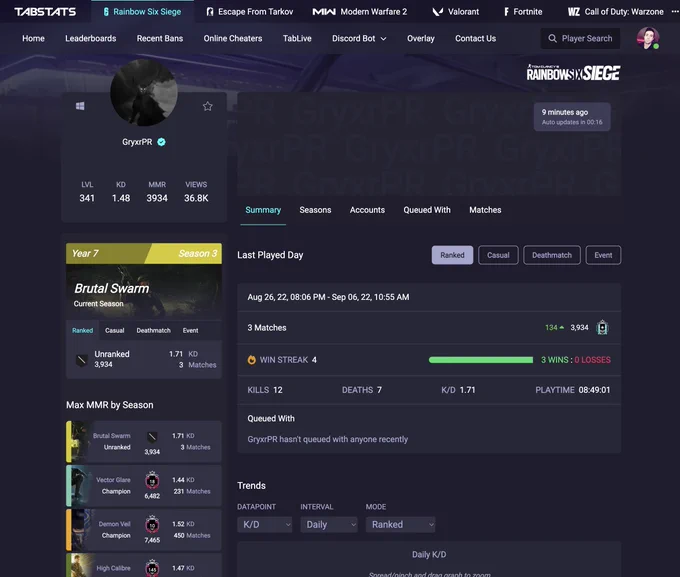The width and height of the screenshot is (680, 577).
Task: Click the Rainbow Six Siege logo banner
Action: point(573,72)
